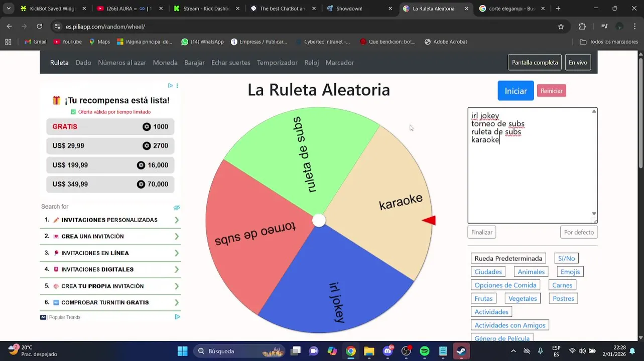
Task: Open the Marcador nav item
Action: (340, 63)
